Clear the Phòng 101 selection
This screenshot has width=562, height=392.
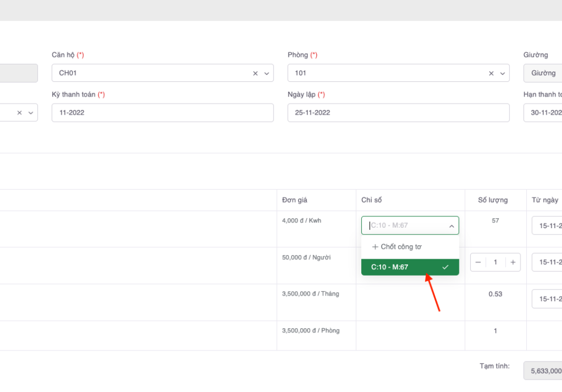(491, 74)
